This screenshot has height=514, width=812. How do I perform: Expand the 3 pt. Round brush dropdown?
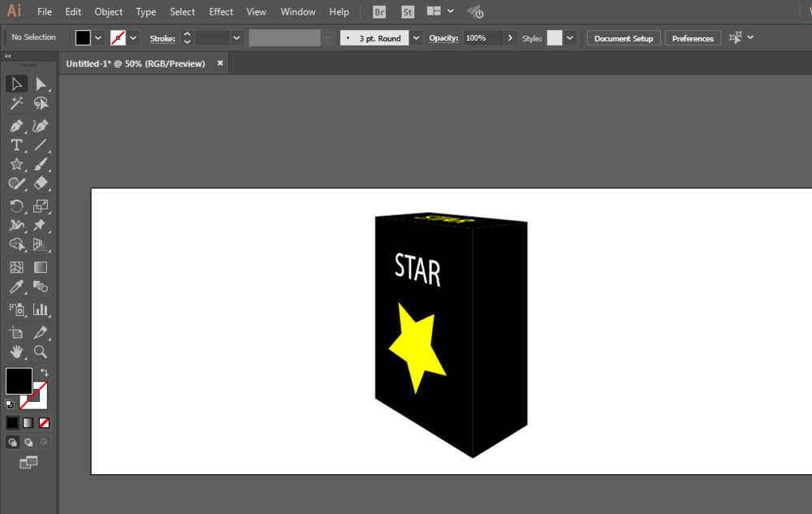click(416, 38)
